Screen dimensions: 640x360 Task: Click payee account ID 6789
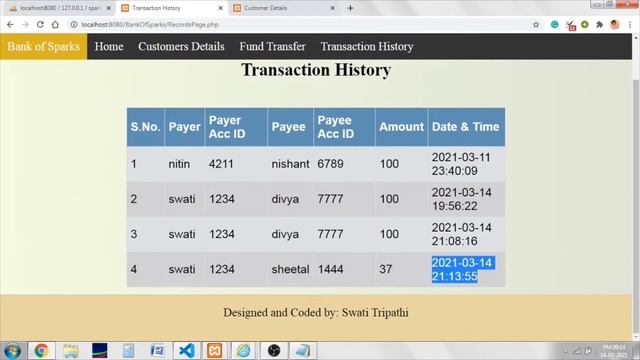(x=330, y=164)
